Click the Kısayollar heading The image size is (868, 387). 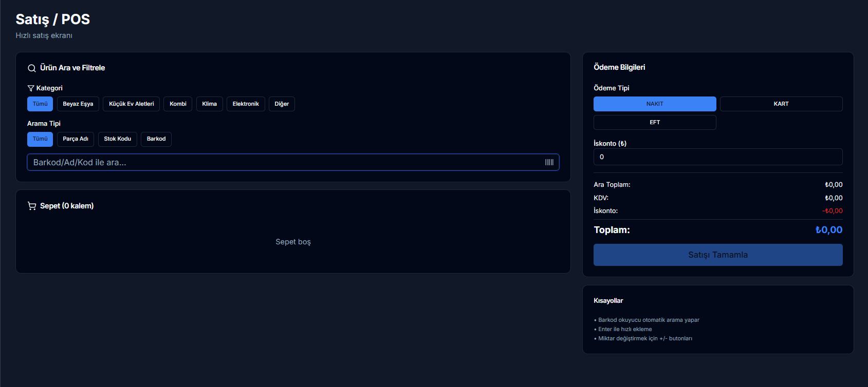click(x=608, y=301)
